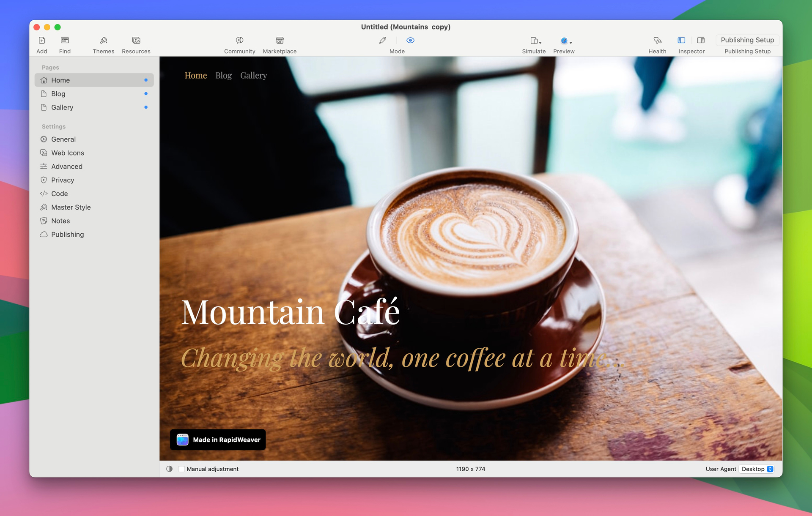Open the Preview browser dropdown
The height and width of the screenshot is (516, 812).
click(566, 41)
